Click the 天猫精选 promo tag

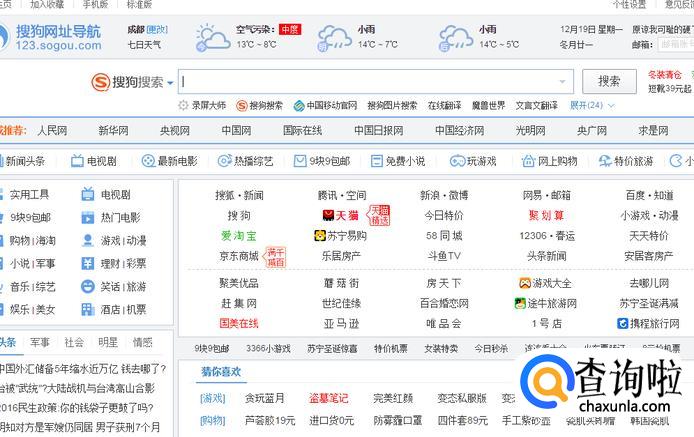[379, 215]
